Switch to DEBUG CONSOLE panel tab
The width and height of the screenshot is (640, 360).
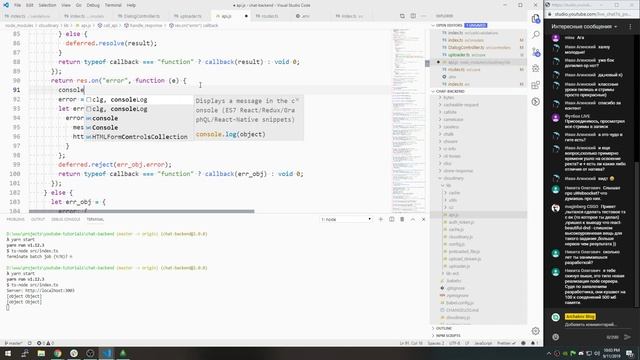[65, 220]
